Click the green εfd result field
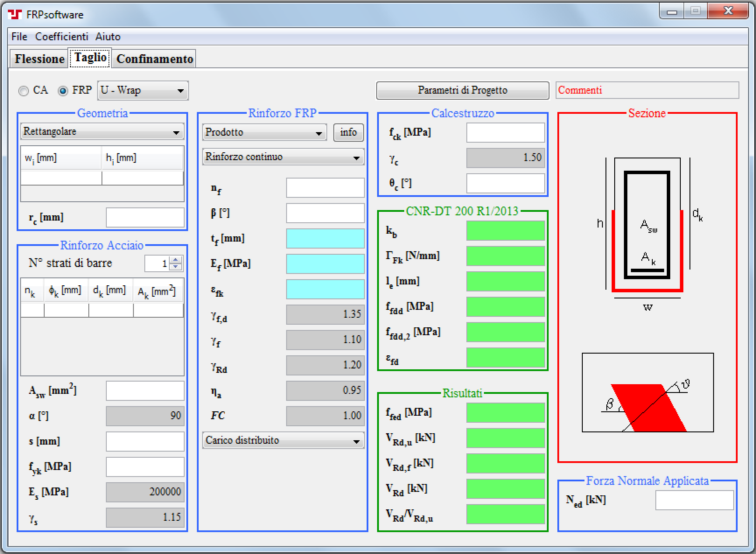Screen dimensions: 756x554 (506, 358)
